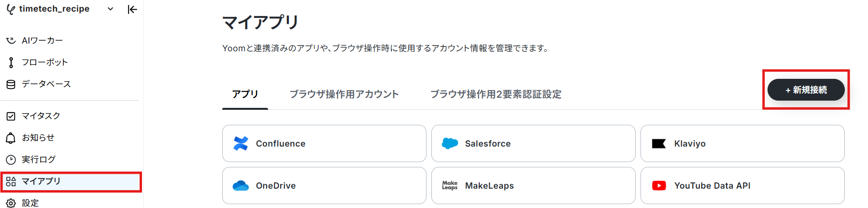Open マイタスク in the sidebar
The image size is (868, 208).
pos(41,116)
